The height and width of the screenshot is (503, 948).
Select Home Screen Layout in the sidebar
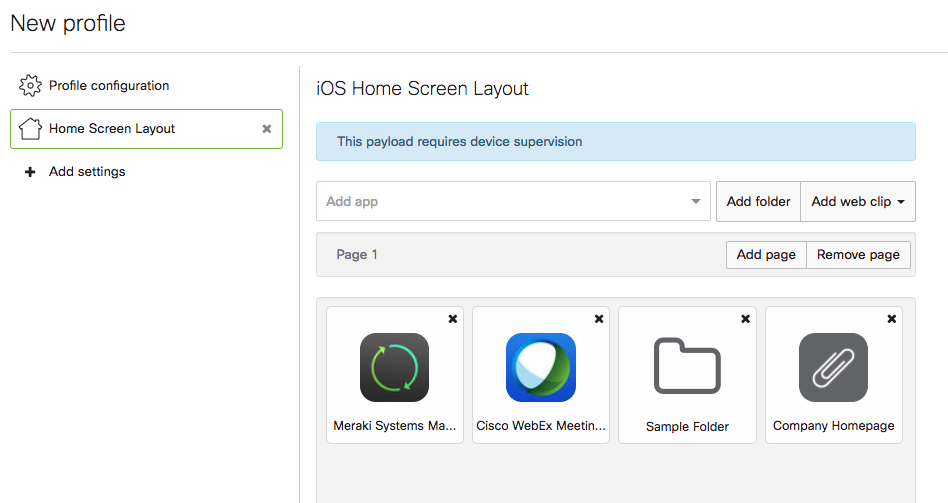(x=146, y=129)
